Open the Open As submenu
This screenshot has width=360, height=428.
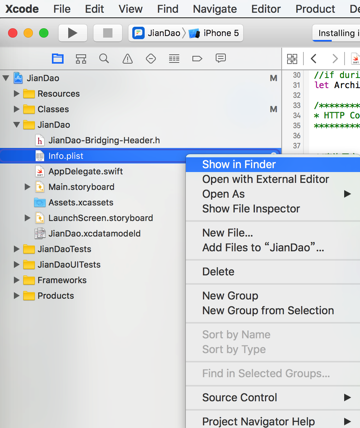(x=273, y=194)
